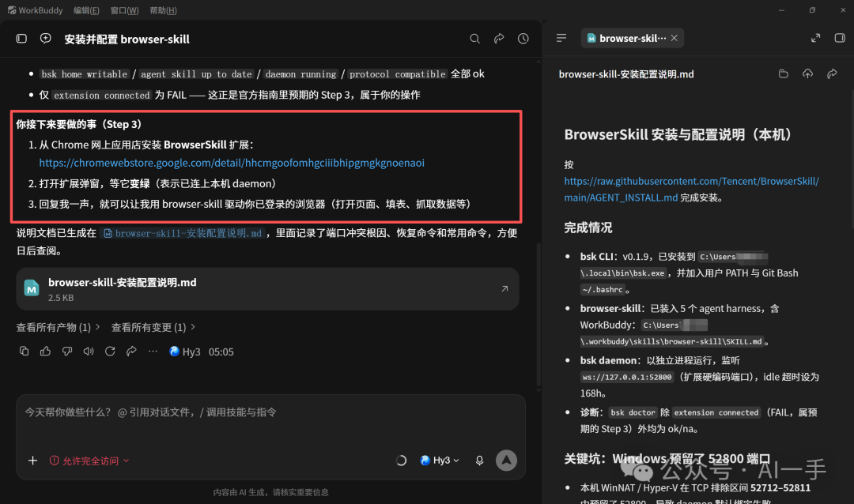Open the browser-skill-安装配置说明.md inline link
854x504 pixels.
click(183, 233)
